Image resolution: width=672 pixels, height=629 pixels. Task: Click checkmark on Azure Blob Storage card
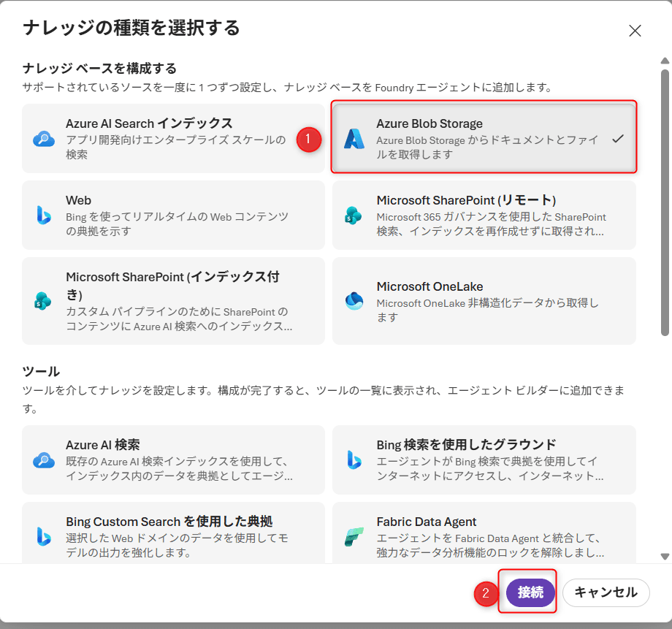click(617, 139)
